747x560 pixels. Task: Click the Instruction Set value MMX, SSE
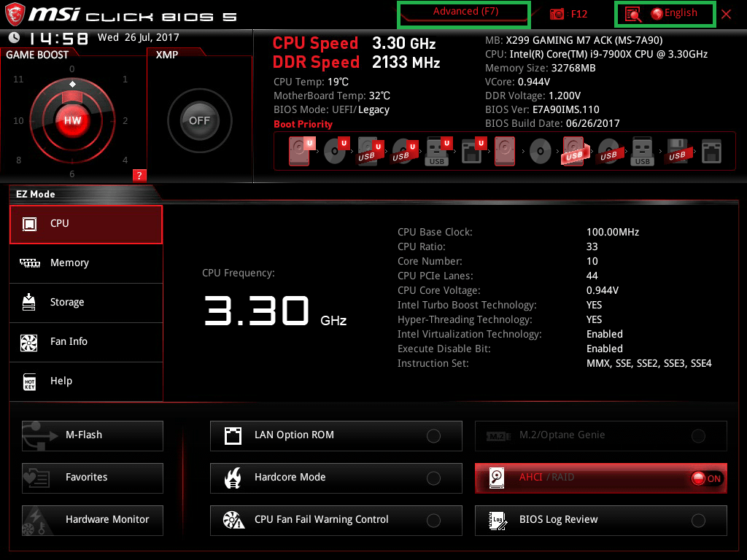(x=649, y=363)
